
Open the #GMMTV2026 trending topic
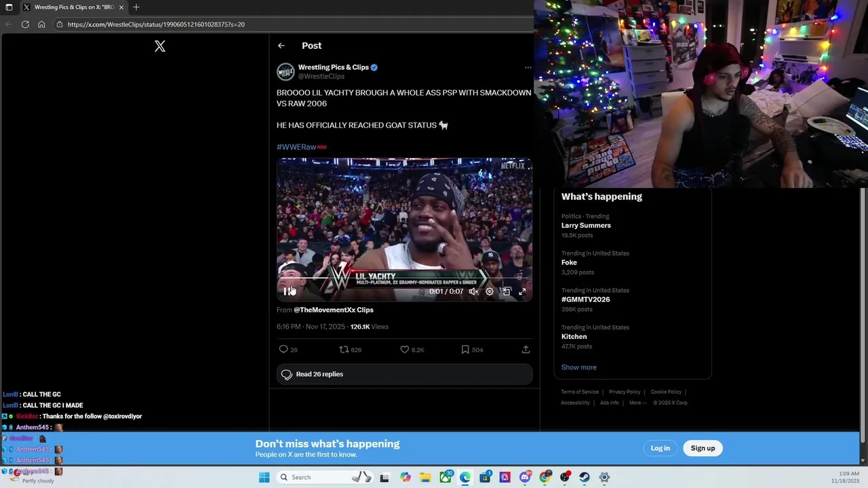click(585, 300)
